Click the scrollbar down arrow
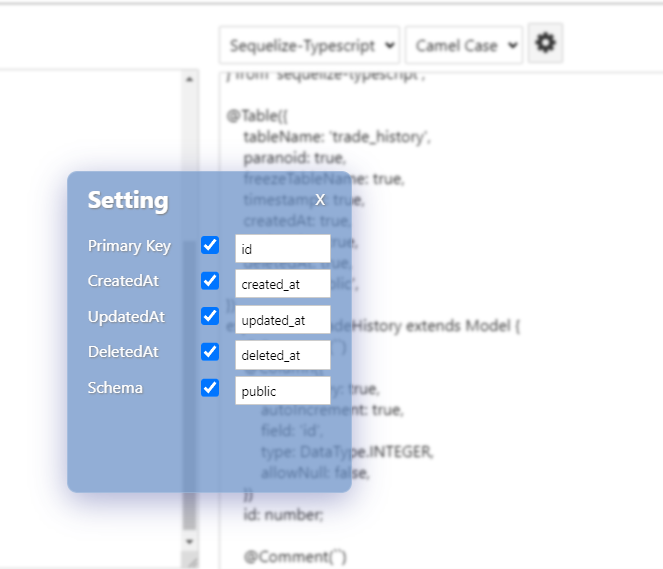This screenshot has width=663, height=569. 190,541
